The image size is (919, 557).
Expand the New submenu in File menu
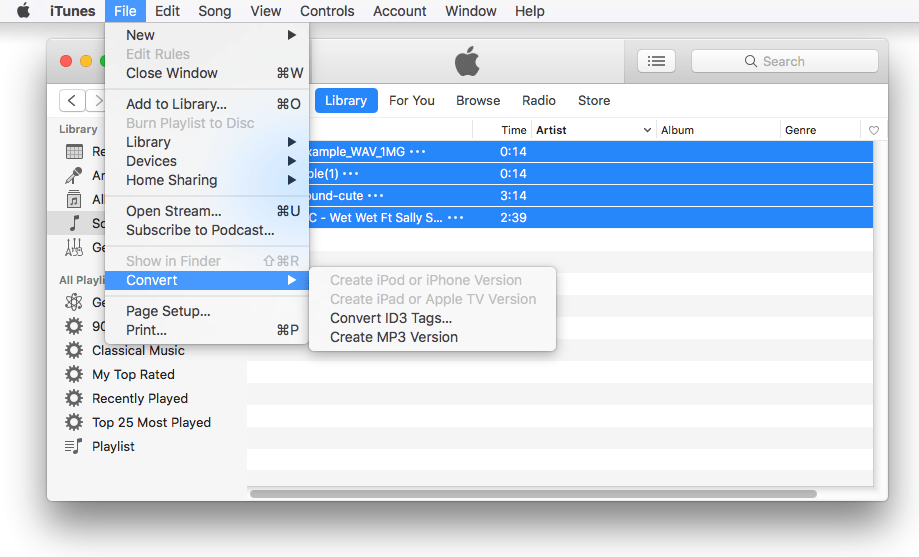pos(291,35)
